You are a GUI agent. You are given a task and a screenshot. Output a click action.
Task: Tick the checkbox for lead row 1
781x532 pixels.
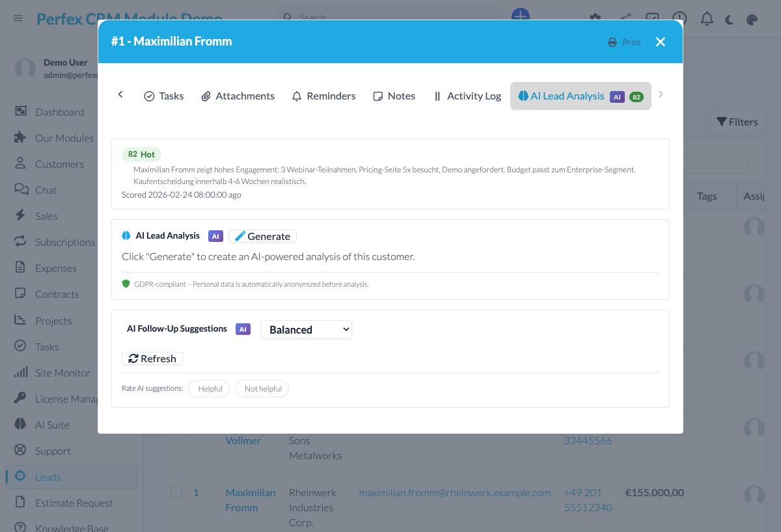click(x=176, y=493)
